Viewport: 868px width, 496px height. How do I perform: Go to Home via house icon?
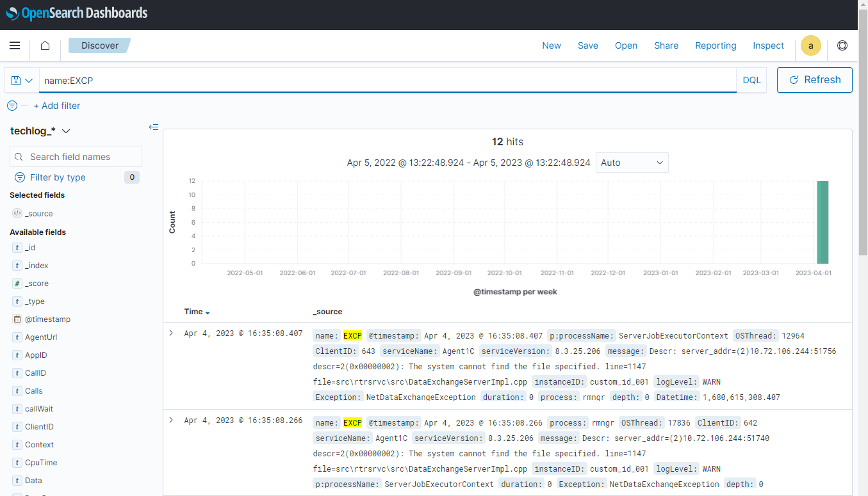[x=45, y=45]
